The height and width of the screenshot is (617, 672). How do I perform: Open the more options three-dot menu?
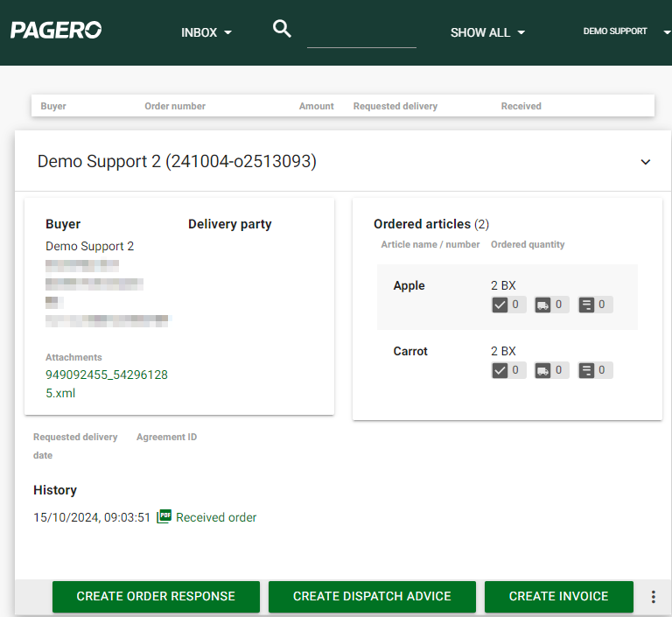[653, 597]
